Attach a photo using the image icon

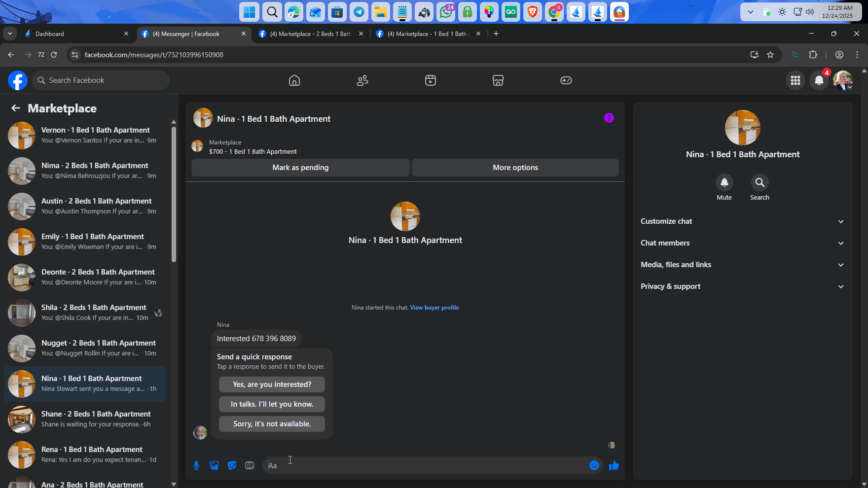tap(214, 465)
